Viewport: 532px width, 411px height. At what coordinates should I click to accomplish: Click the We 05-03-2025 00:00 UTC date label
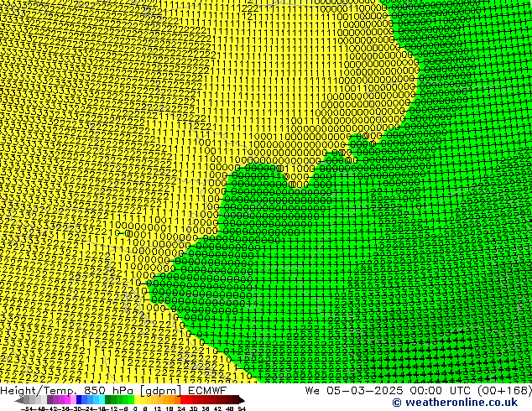[x=389, y=390]
